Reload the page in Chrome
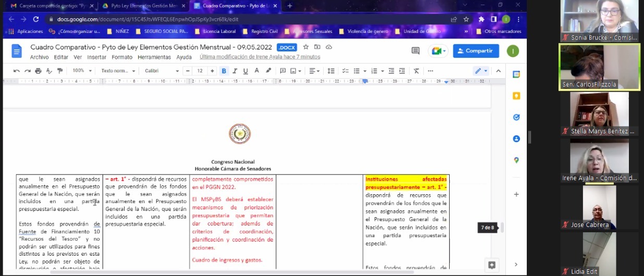This screenshot has width=644, height=276. pyautogui.click(x=36, y=19)
